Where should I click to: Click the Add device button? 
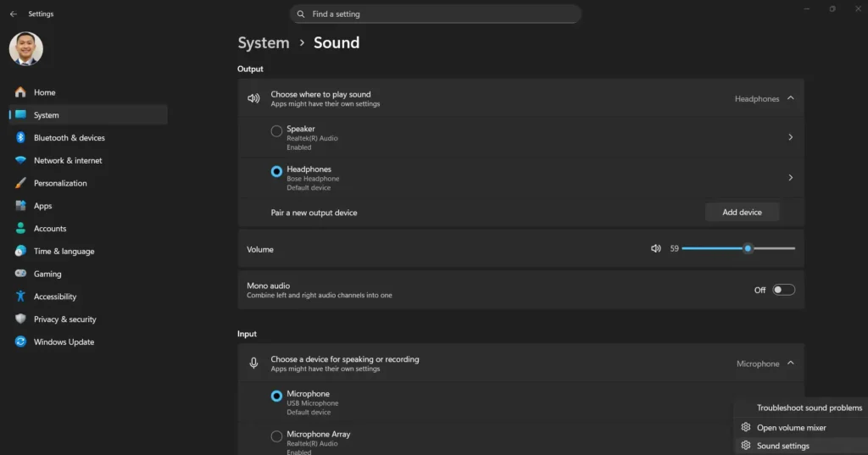coord(742,213)
